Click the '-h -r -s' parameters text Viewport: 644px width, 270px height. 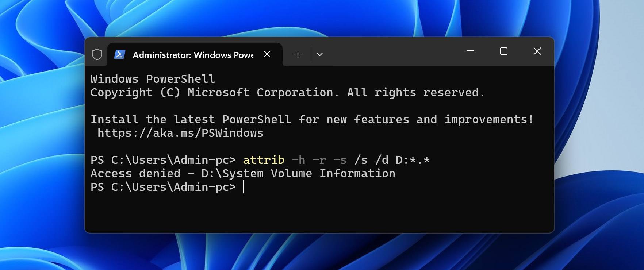319,160
